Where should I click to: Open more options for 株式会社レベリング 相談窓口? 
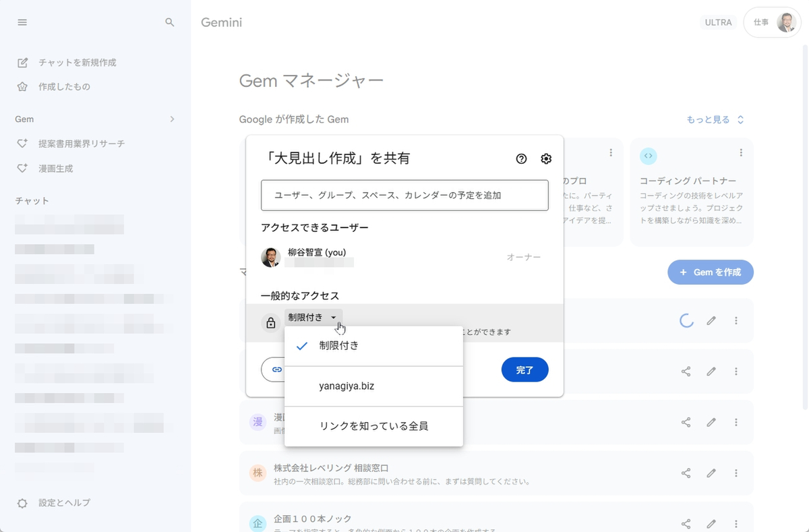[736, 473]
